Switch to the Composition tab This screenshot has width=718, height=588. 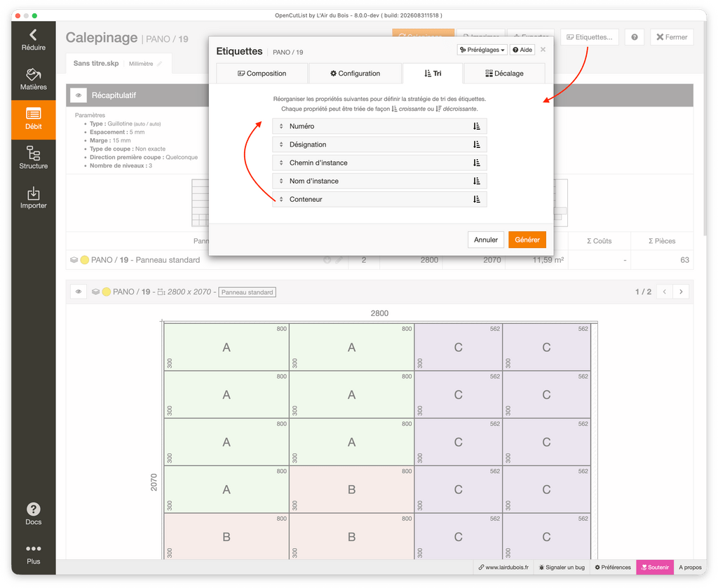[x=262, y=73]
